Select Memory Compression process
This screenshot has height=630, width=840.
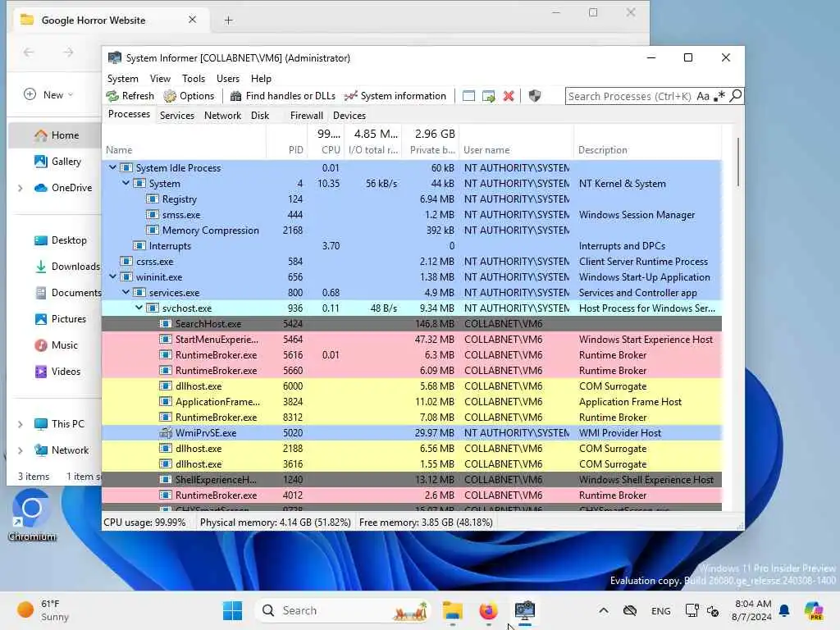(x=412, y=230)
